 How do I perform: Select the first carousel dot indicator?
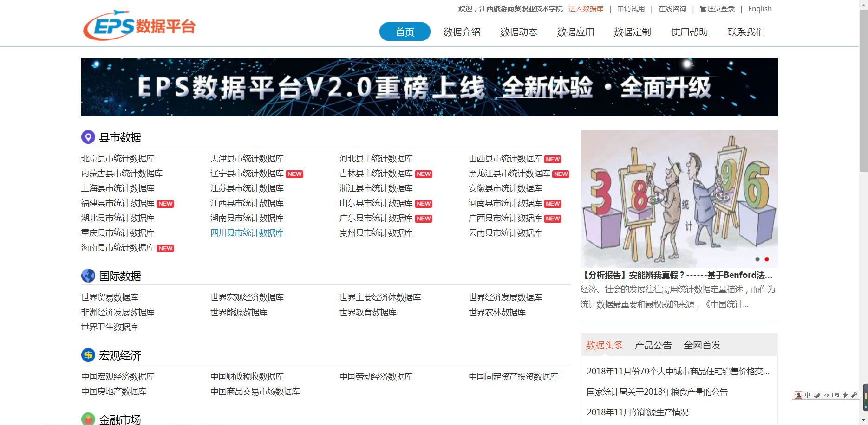757,259
